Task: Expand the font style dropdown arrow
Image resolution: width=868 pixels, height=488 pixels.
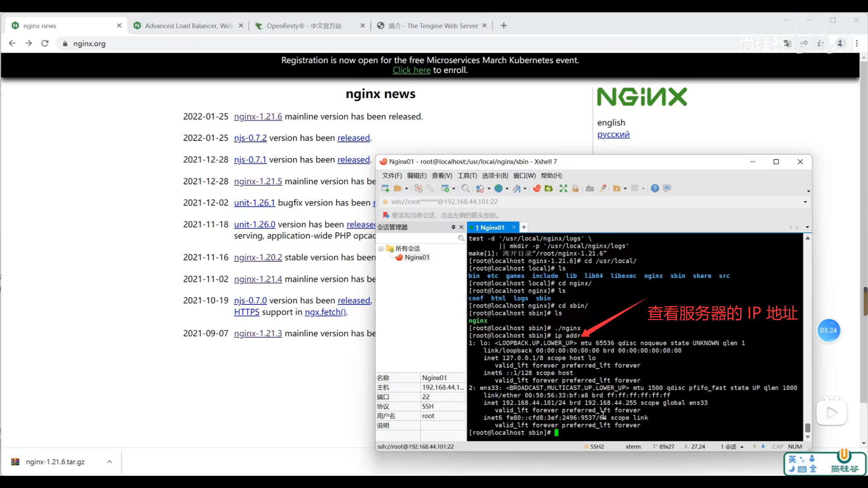Action: [525, 189]
